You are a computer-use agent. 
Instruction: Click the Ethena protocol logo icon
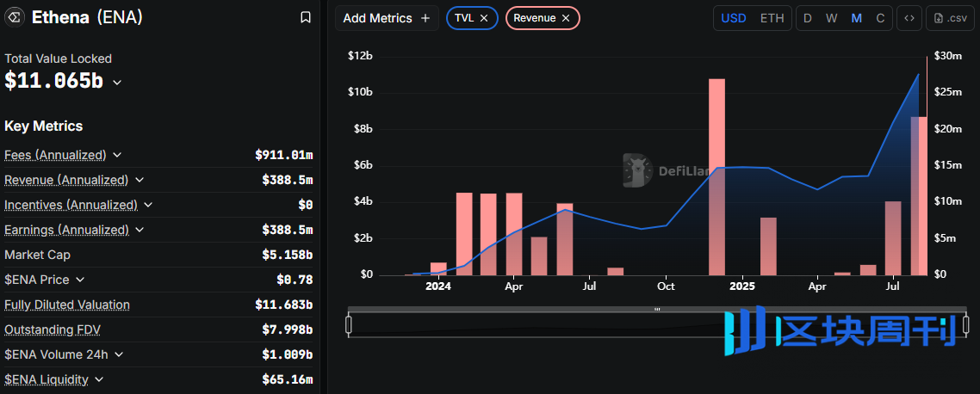14,17
